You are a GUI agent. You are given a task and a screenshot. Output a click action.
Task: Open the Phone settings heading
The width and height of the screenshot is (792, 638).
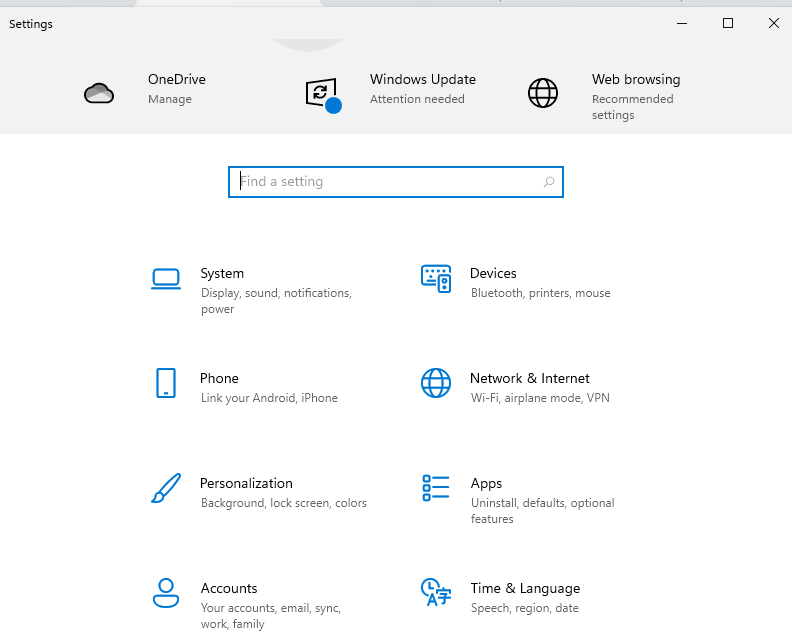[219, 378]
